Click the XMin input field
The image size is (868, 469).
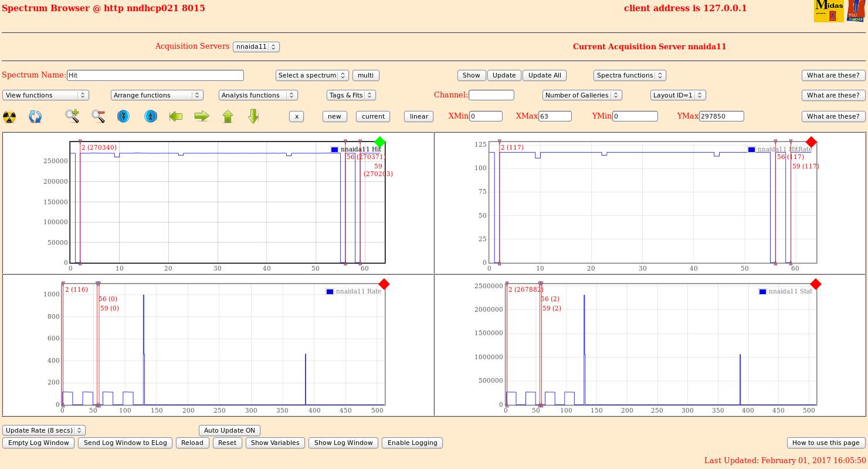pos(486,116)
